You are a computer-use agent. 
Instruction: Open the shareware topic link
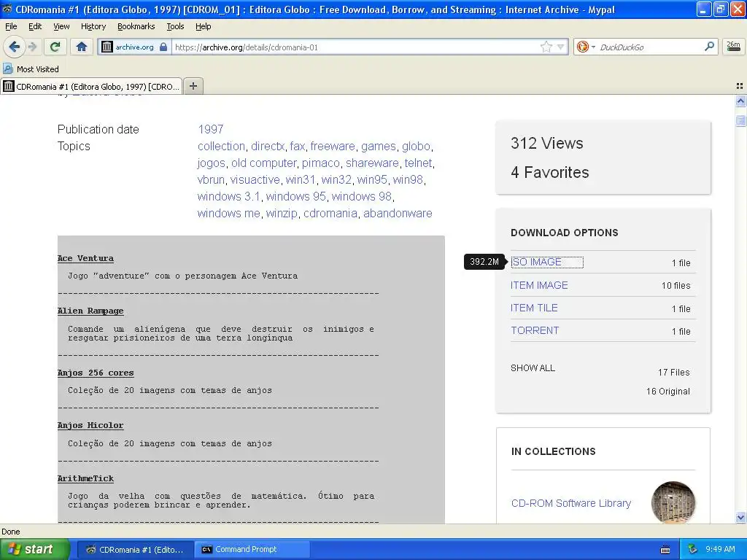coord(372,163)
